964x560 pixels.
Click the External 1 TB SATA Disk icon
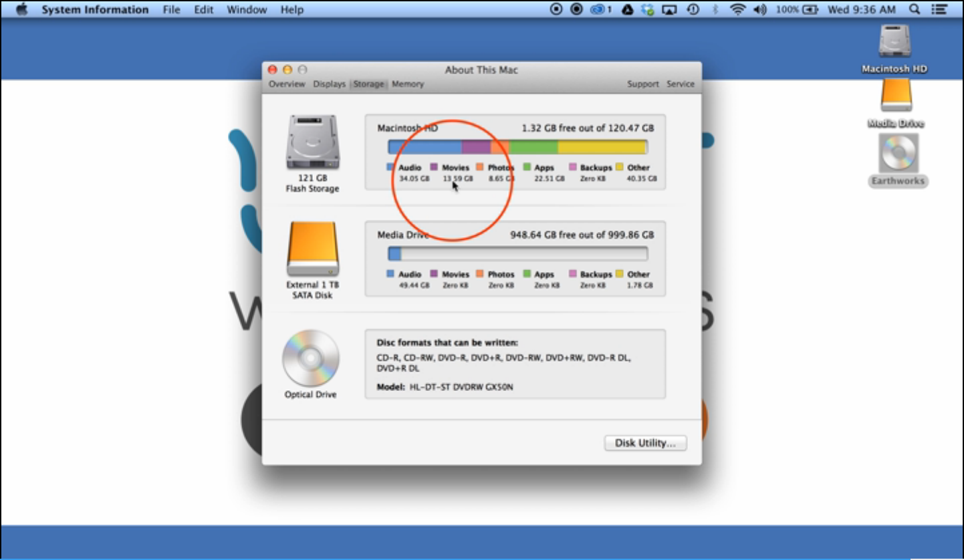tap(313, 249)
